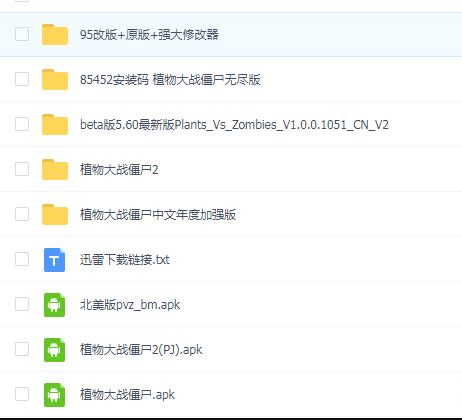Click Android icon of 植物大战僵尸.apk

pyautogui.click(x=54, y=395)
